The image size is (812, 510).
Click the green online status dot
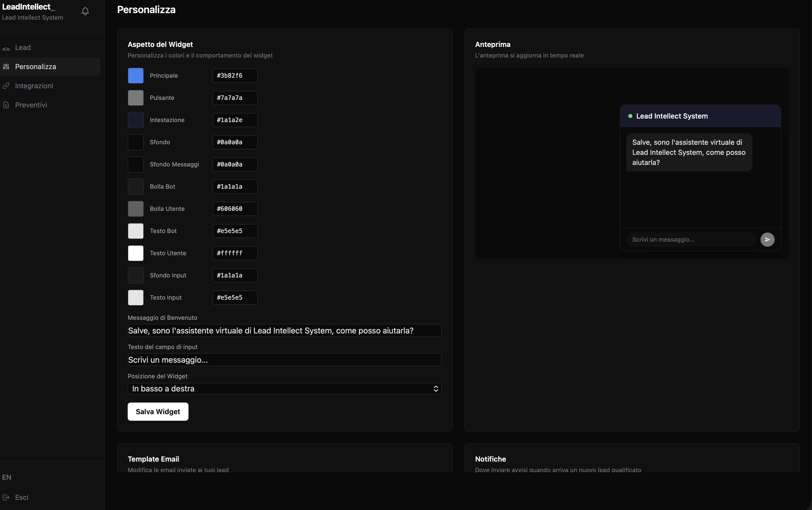coord(630,116)
